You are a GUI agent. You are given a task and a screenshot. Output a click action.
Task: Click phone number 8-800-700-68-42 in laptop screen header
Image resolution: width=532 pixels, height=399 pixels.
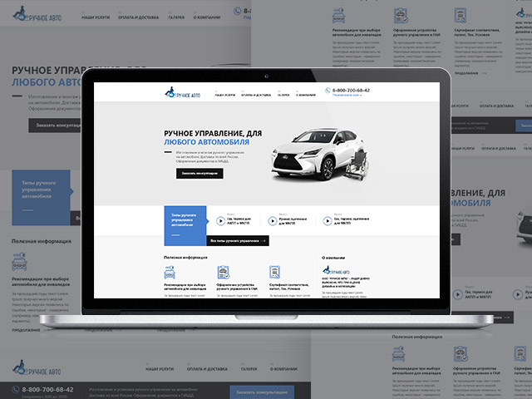[351, 91]
